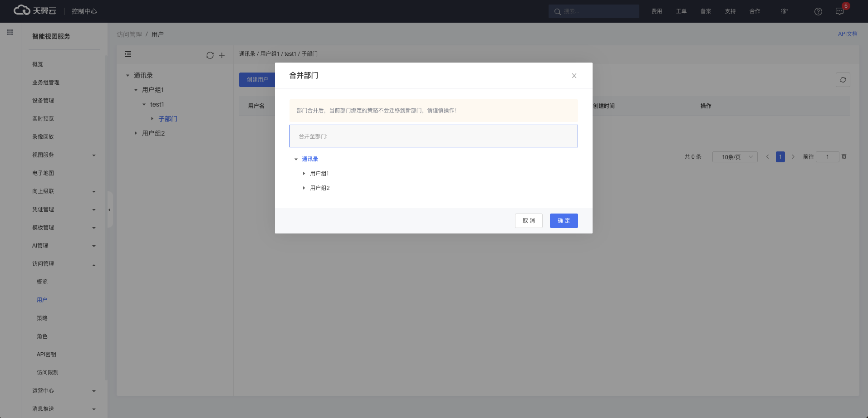Open the apps grid icon

pyautogui.click(x=10, y=33)
